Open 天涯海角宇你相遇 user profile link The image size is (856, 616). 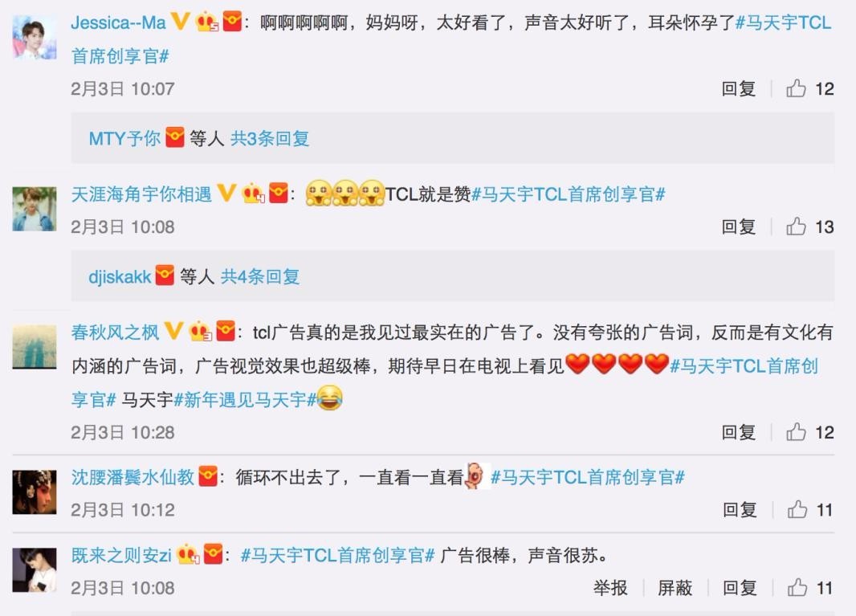click(x=141, y=194)
